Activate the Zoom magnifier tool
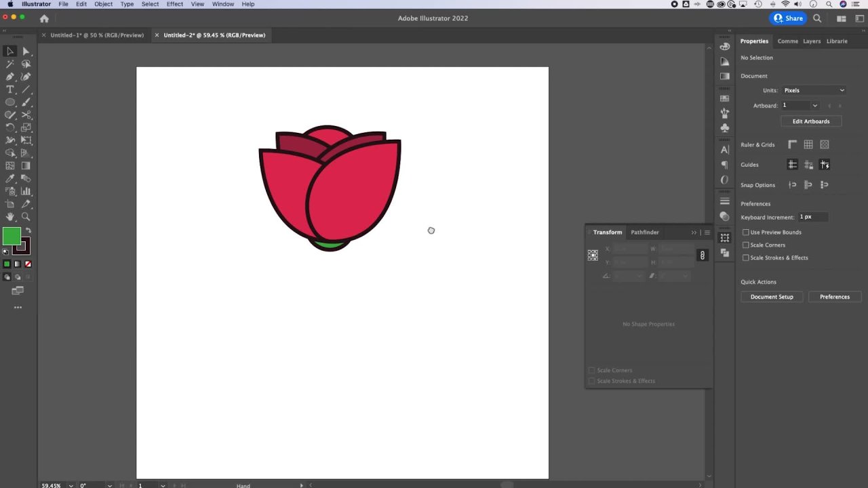Image resolution: width=868 pixels, height=488 pixels. point(26,217)
